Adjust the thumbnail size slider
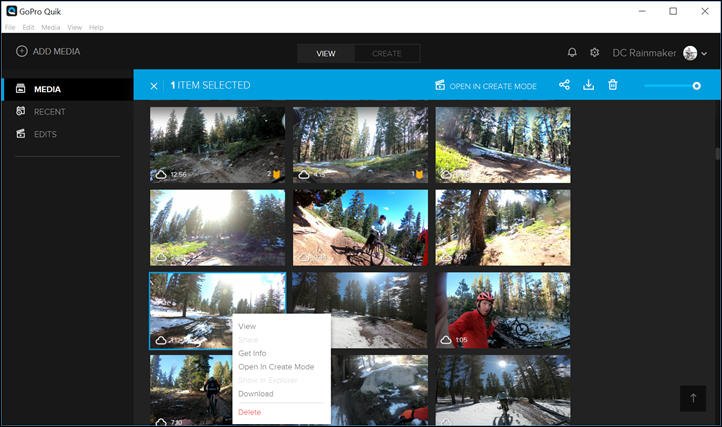The width and height of the screenshot is (722, 427). (x=672, y=86)
